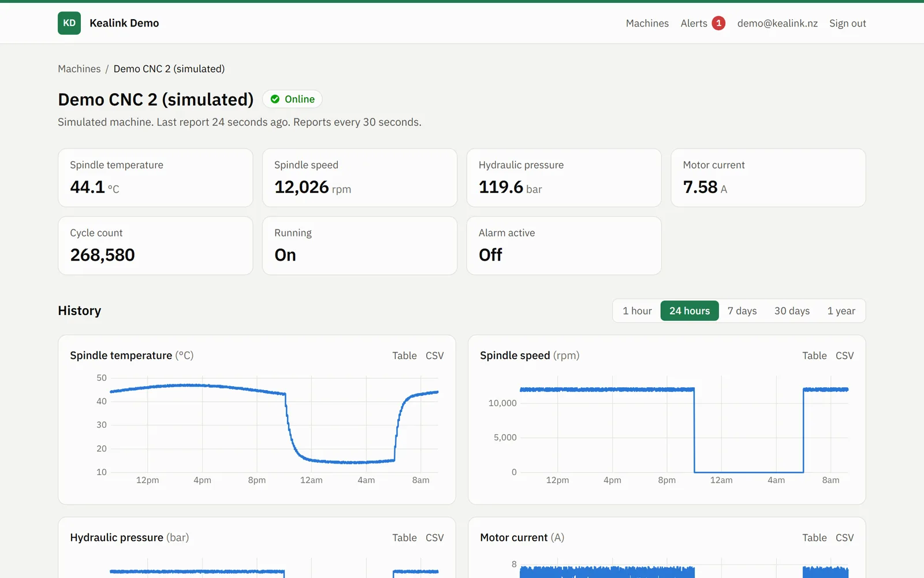924x578 pixels.
Task: Click the Spindle temperature (°C) chart title
Action: pos(132,355)
